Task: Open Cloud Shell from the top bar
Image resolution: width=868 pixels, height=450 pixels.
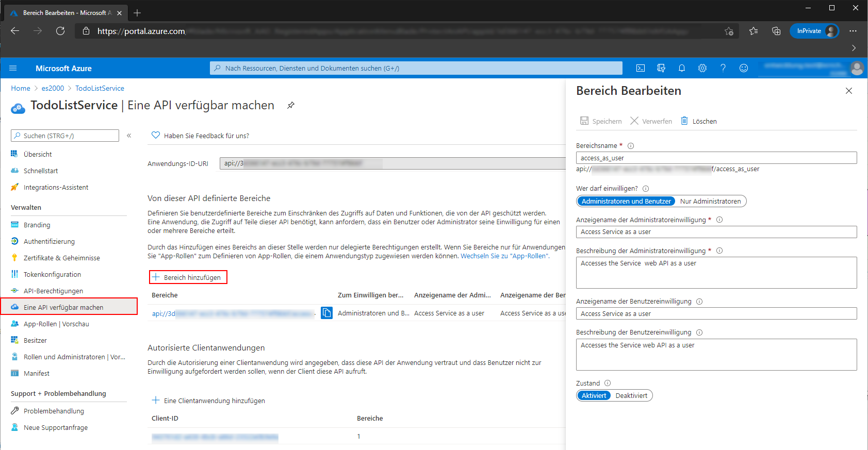Action: tap(641, 68)
